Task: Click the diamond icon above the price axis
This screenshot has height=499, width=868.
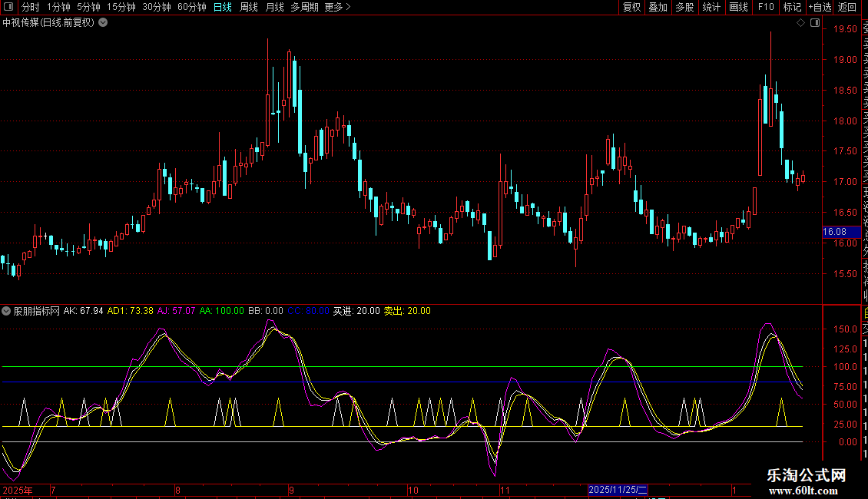Action: (x=800, y=23)
